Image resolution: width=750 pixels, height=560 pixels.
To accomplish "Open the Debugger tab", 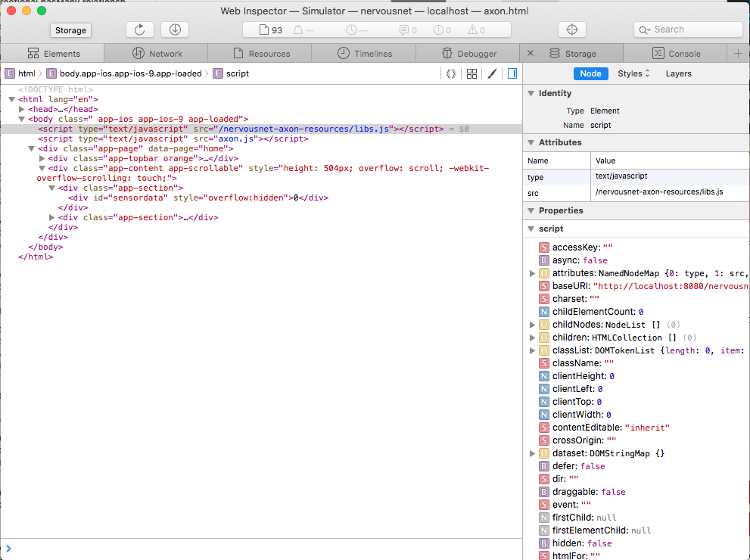I will [468, 54].
